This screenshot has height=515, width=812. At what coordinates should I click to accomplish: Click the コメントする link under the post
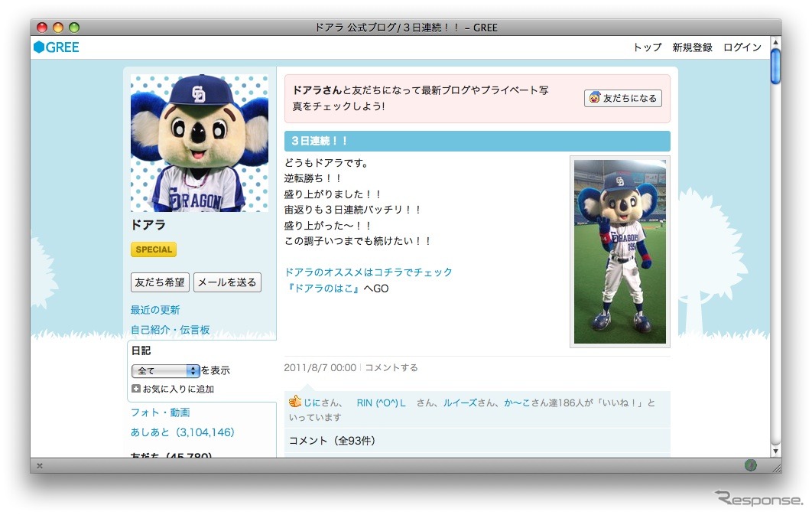(x=391, y=367)
